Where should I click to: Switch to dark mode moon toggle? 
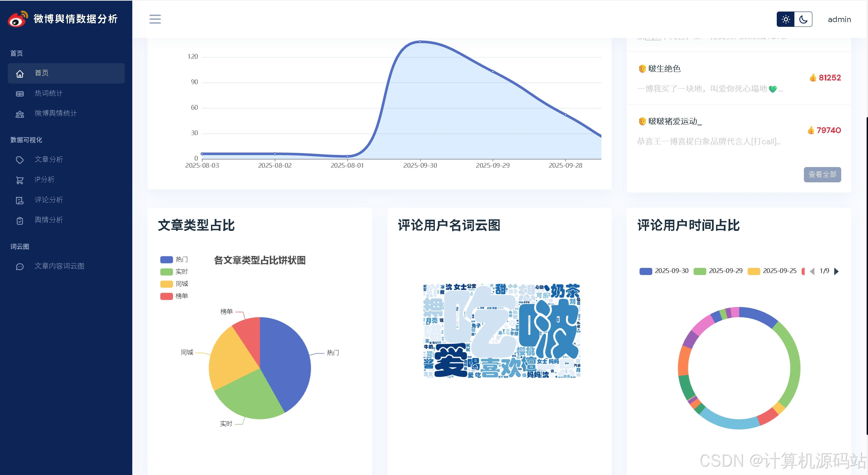click(x=803, y=19)
